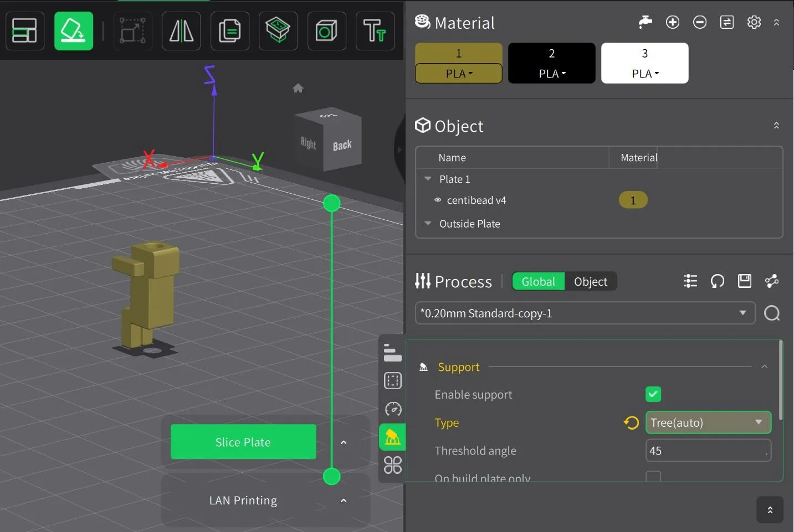This screenshot has height=532, width=794.
Task: Toggle visibility of centibead v4 object
Action: tap(438, 200)
